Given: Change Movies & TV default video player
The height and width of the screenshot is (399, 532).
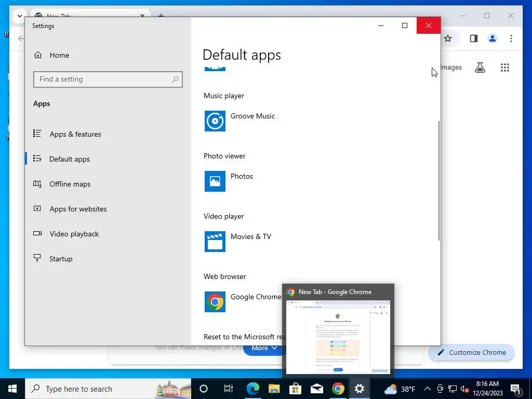Looking at the screenshot, I should pyautogui.click(x=238, y=241).
